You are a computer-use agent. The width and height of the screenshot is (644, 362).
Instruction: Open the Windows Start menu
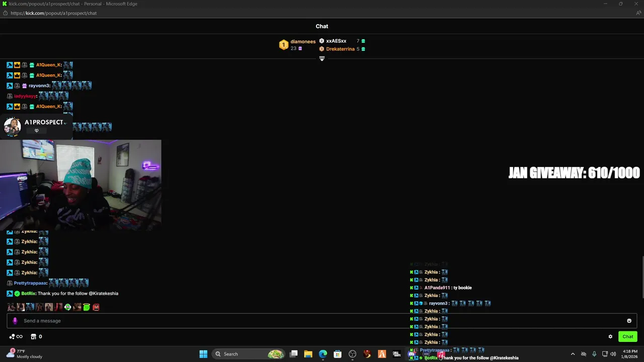coord(203,354)
